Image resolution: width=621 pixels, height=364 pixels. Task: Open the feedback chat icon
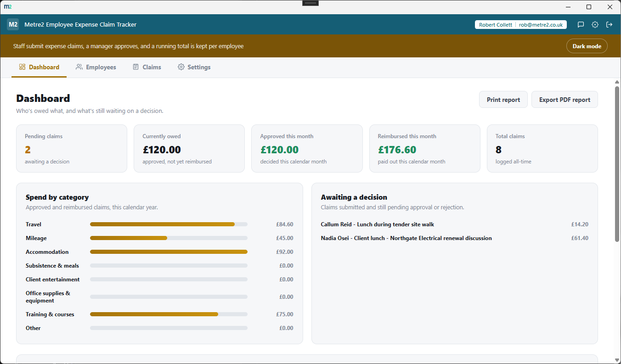pyautogui.click(x=581, y=25)
